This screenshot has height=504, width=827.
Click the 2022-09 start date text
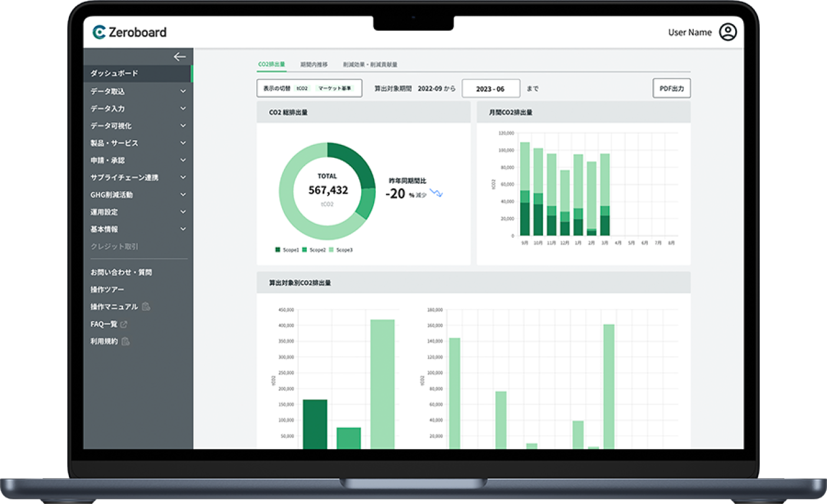[x=429, y=89]
